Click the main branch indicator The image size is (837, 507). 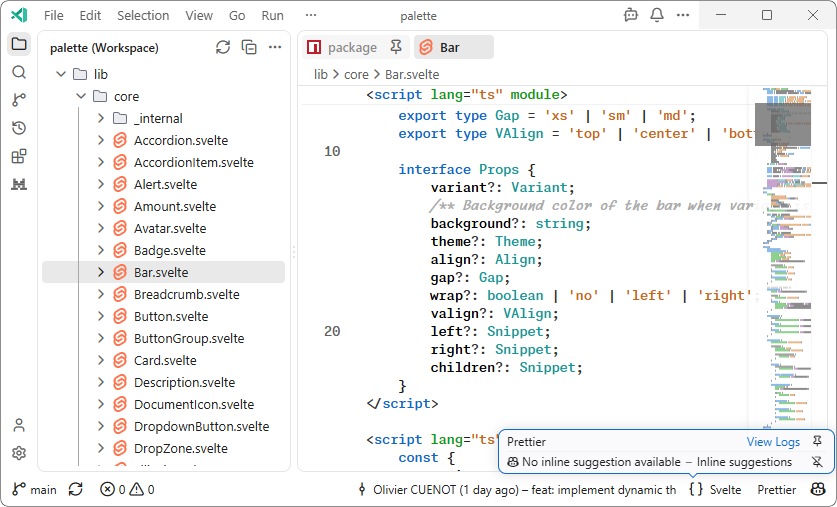[x=35, y=489]
